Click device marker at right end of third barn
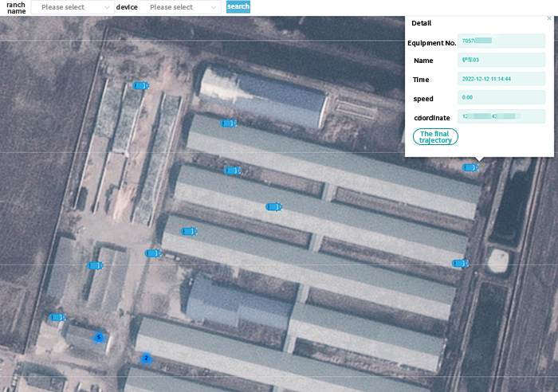 coord(459,263)
